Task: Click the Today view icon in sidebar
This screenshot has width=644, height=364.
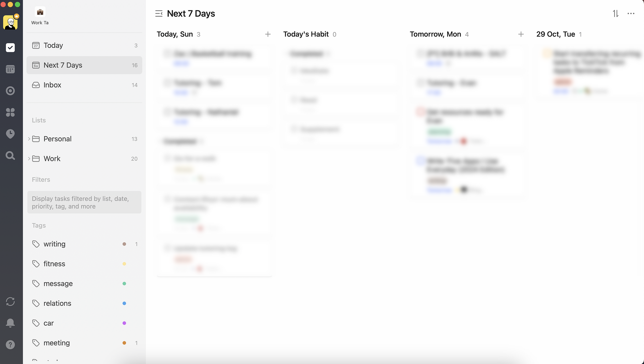Action: pyautogui.click(x=36, y=45)
